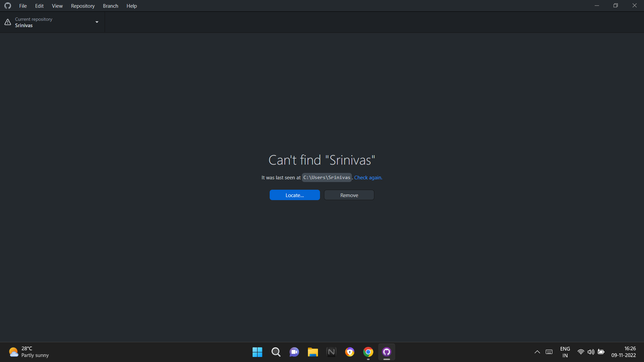Click the Wi-Fi network tray icon
Viewport: 644px width, 362px height.
click(581, 352)
